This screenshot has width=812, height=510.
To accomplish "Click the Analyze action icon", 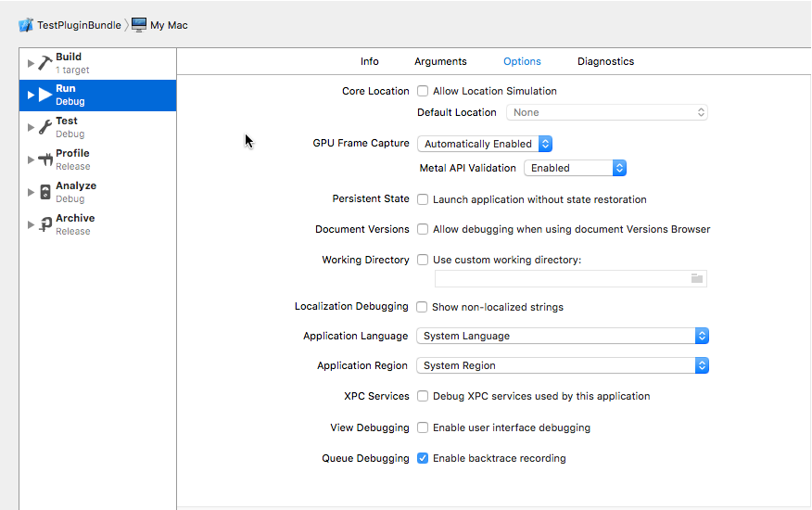I will (x=44, y=192).
